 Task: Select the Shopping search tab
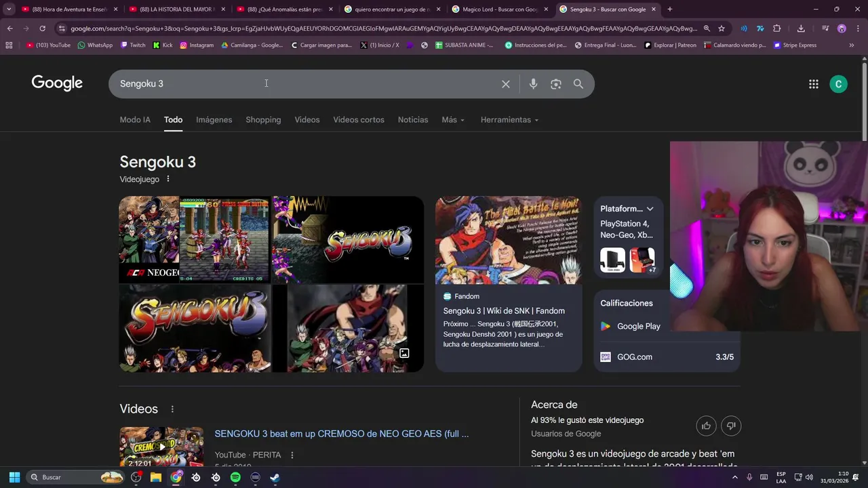click(x=263, y=120)
